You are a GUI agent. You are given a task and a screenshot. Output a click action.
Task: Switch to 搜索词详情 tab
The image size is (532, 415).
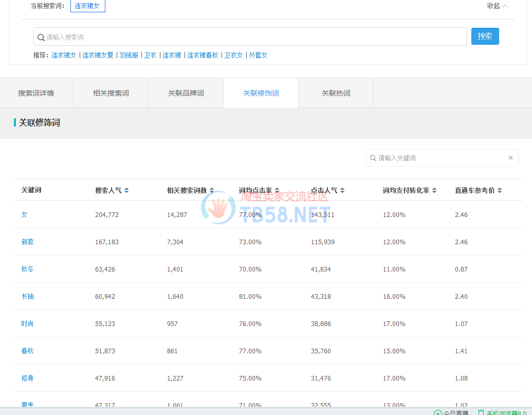point(36,93)
